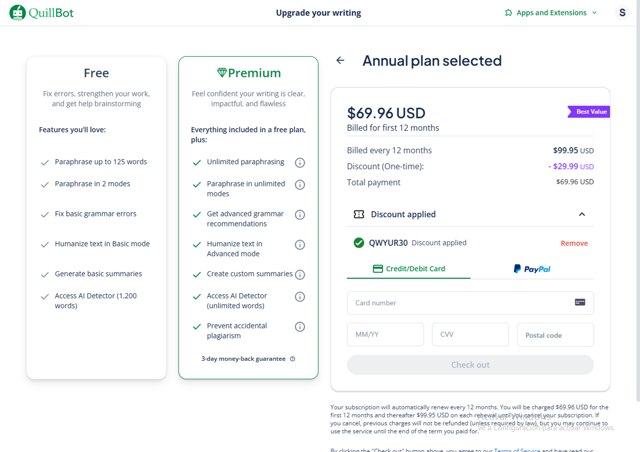
Task: Collapse the Discount applied section
Action: [x=581, y=214]
